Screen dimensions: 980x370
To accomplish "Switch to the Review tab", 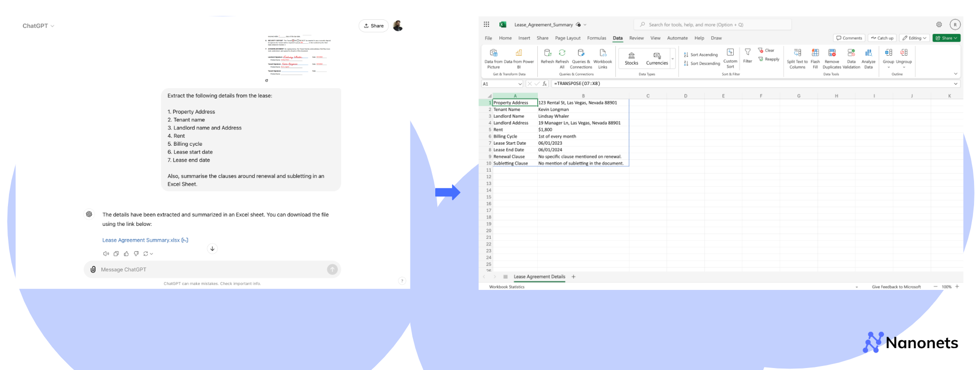I will coord(636,38).
